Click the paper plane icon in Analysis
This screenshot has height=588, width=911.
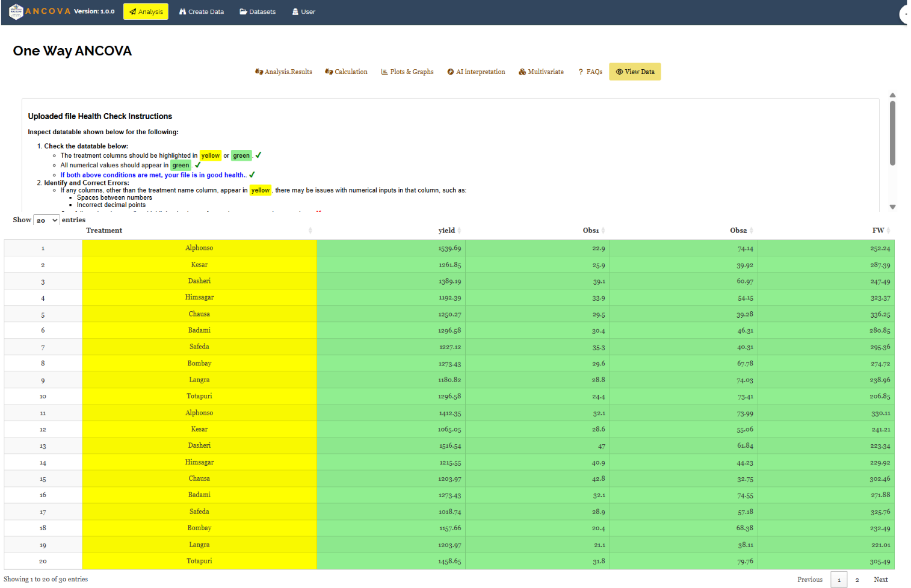click(x=133, y=11)
